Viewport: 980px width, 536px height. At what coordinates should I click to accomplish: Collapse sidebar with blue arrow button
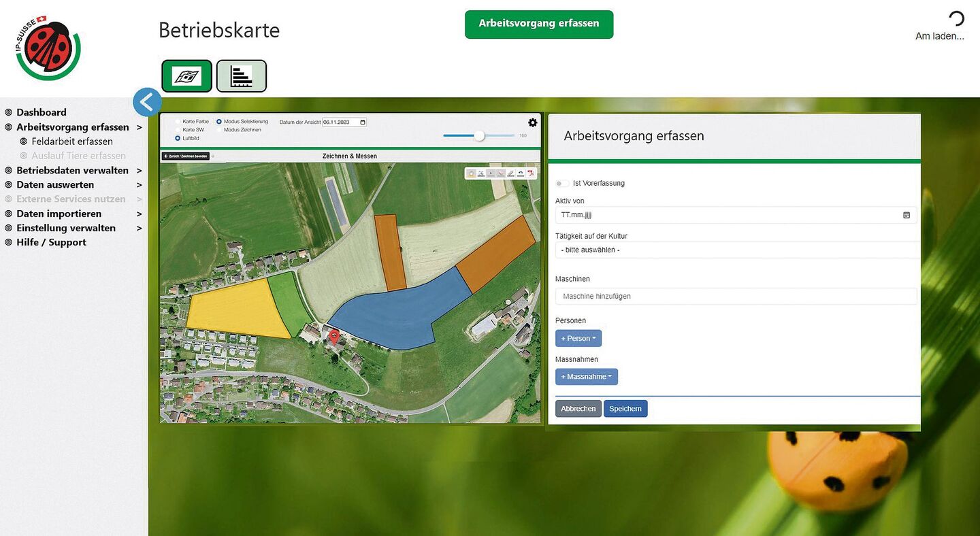(147, 102)
